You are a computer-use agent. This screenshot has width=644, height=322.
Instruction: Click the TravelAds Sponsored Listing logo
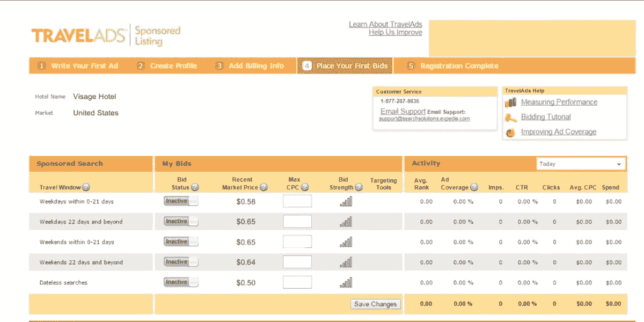(106, 35)
